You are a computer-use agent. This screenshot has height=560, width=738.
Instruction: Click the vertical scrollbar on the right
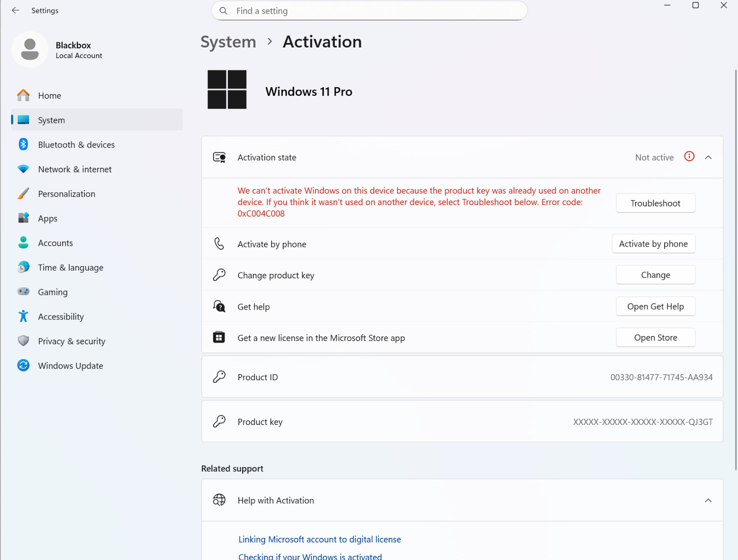click(735, 270)
